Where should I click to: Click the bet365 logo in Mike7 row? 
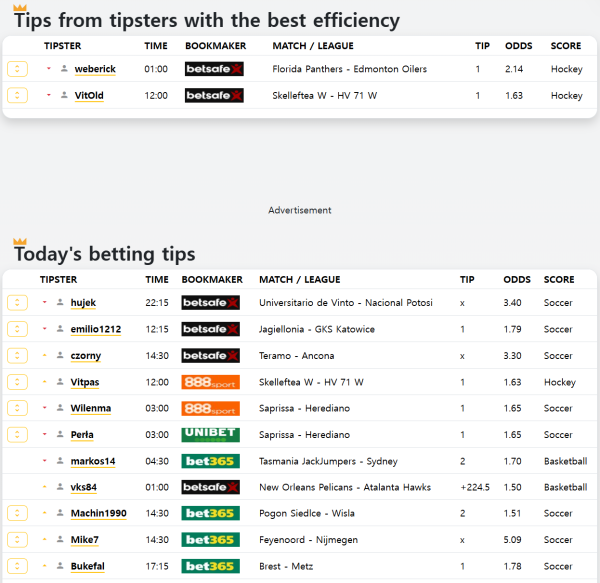210,540
